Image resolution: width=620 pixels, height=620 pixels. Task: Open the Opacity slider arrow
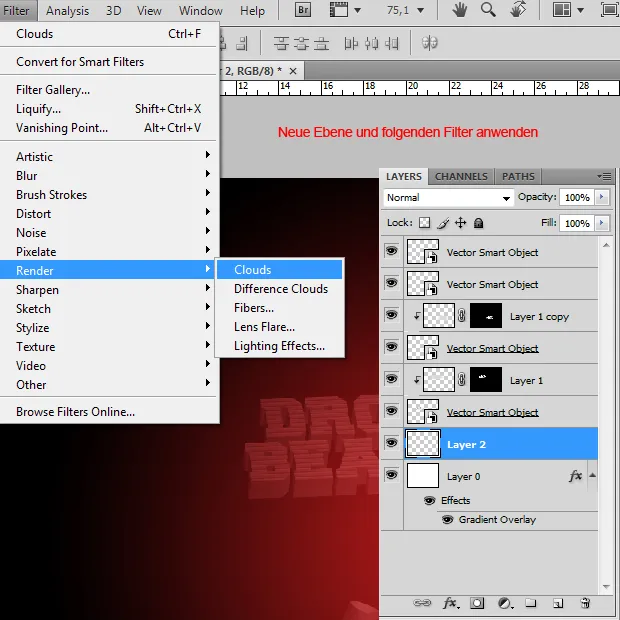point(602,198)
